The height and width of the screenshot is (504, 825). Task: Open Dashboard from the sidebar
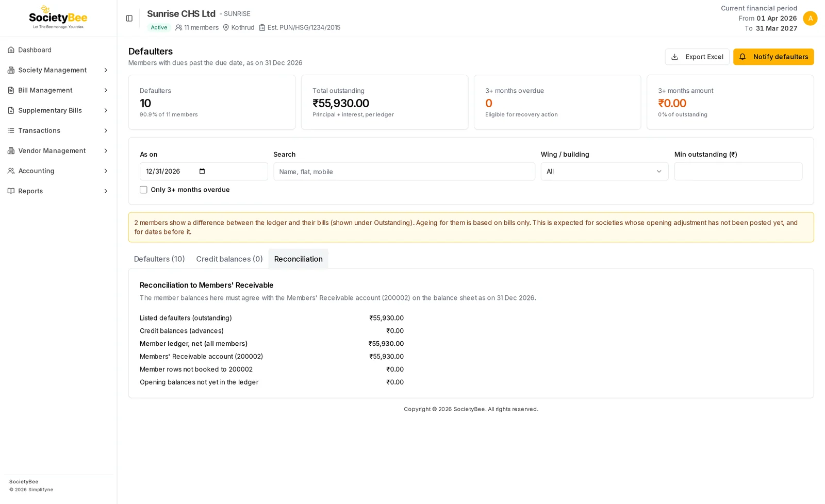tap(58, 50)
